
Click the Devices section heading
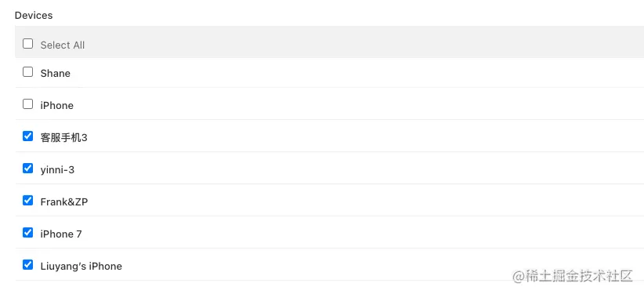[x=34, y=15]
